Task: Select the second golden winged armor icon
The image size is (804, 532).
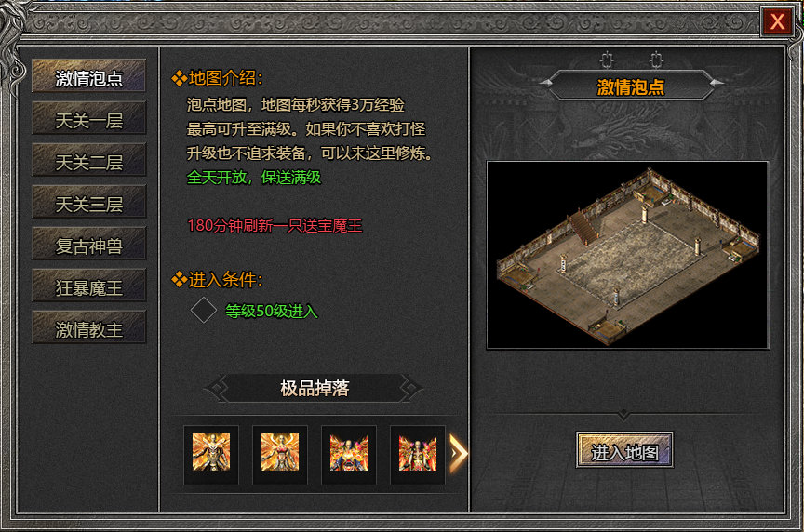Action: pyautogui.click(x=280, y=453)
